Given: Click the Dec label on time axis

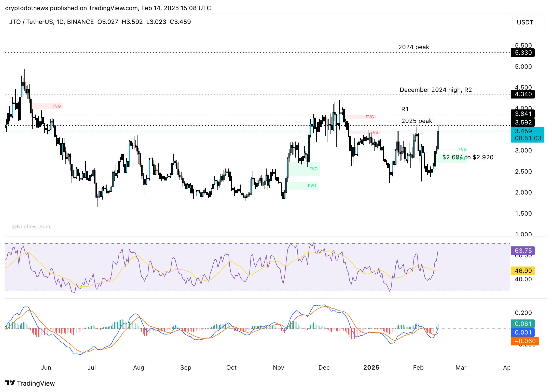Looking at the screenshot, I should click(324, 368).
